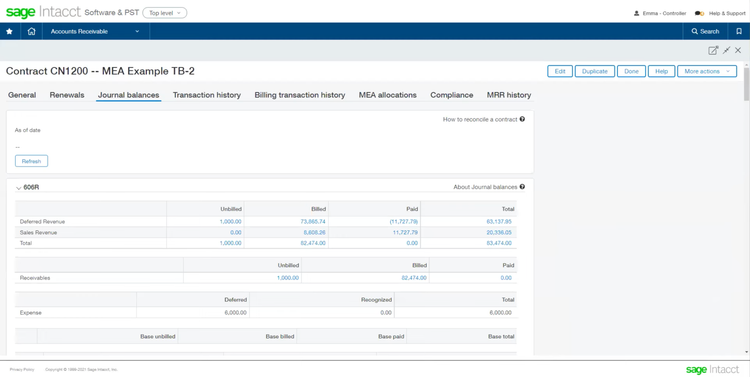750x377 pixels.
Task: Switch to the MEA allocations tab
Action: pyautogui.click(x=387, y=95)
